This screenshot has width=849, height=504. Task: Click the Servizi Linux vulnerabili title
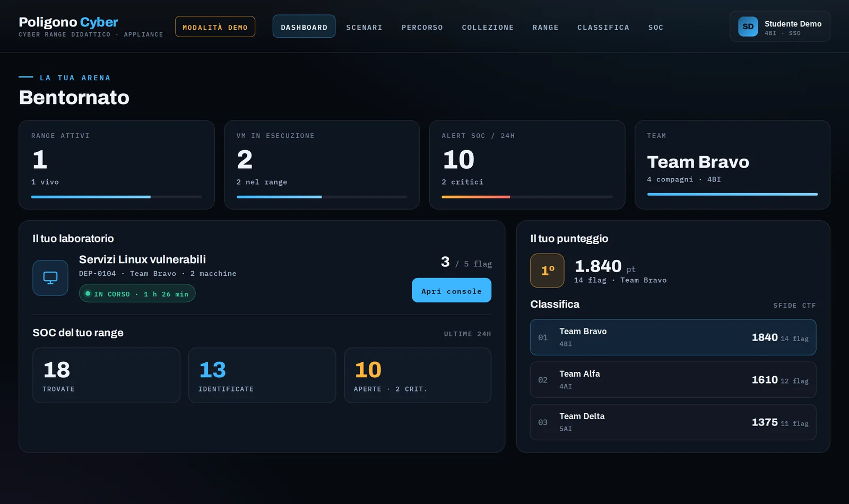point(142,259)
